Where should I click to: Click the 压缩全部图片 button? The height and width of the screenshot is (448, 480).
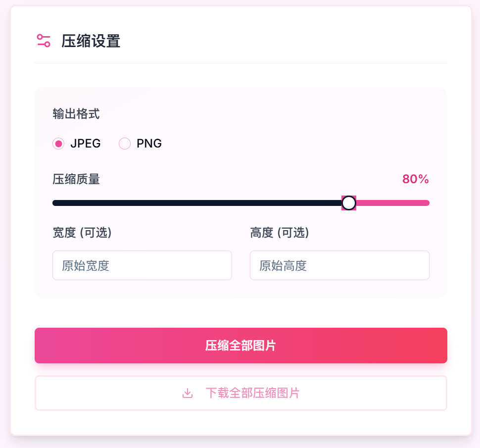pyautogui.click(x=241, y=346)
